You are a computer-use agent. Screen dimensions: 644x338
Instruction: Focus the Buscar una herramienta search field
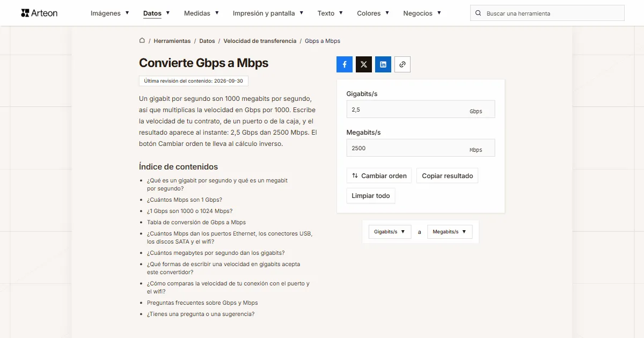(547, 13)
